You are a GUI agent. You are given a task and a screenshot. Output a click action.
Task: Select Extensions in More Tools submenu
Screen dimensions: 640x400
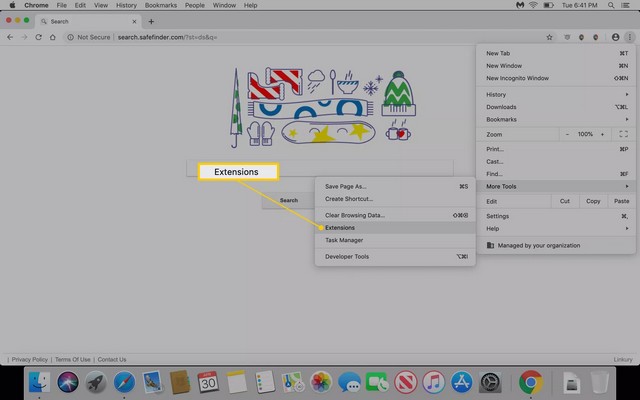(x=340, y=228)
